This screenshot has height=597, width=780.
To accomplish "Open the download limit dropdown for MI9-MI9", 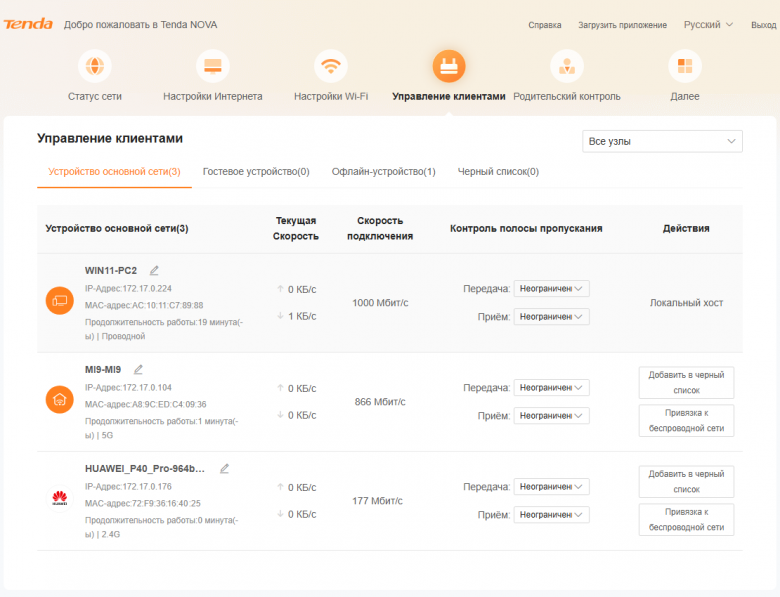I will point(551,415).
